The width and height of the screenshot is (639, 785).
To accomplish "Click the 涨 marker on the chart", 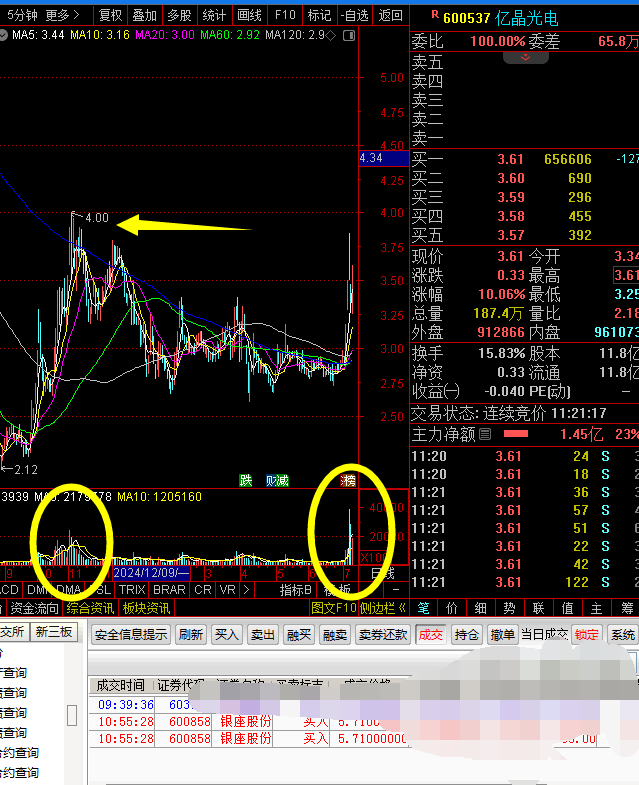I will pos(348,481).
